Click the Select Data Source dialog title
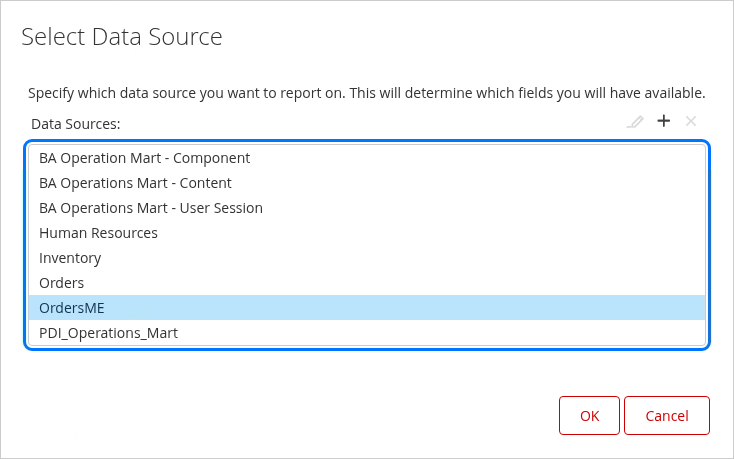 pos(121,38)
